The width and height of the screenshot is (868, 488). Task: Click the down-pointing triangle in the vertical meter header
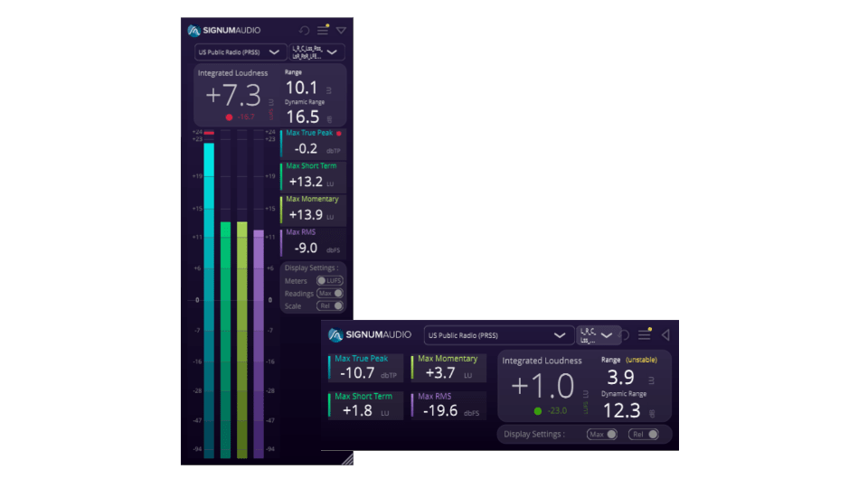341,30
